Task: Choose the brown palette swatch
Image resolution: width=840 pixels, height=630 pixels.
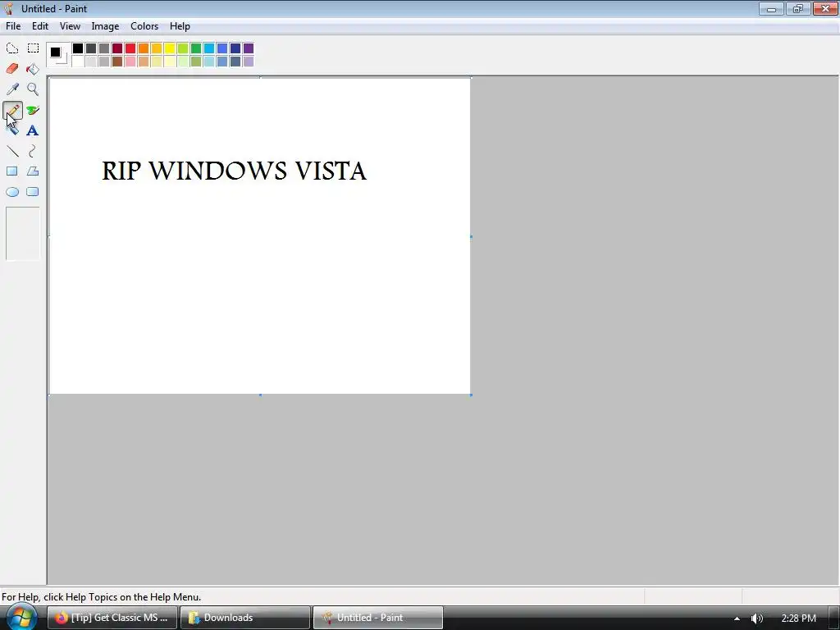Action: 117,62
